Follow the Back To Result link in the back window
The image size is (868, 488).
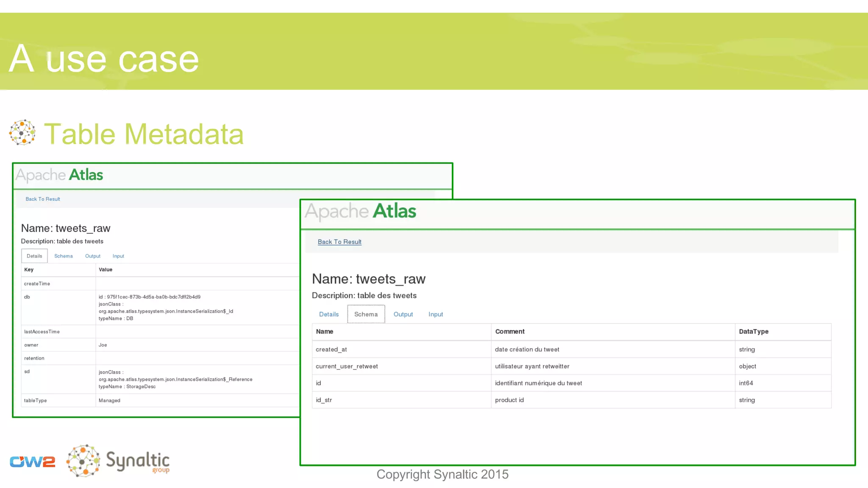[x=43, y=199]
